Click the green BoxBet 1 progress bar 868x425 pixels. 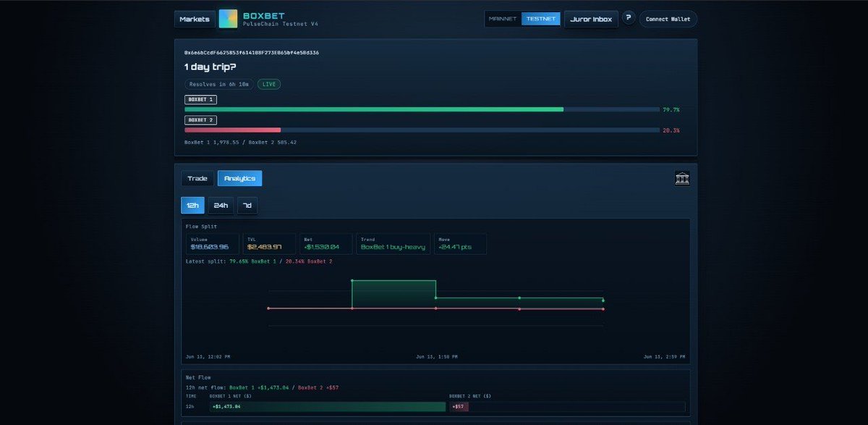(x=374, y=109)
